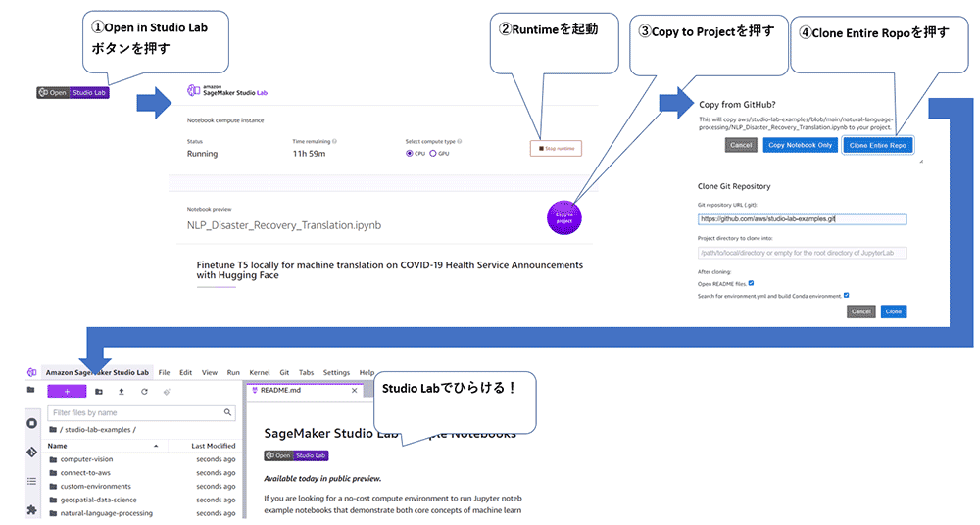Sort files by Last Modified column header
Image resolution: width=980 pixels, height=525 pixels.
(213, 446)
